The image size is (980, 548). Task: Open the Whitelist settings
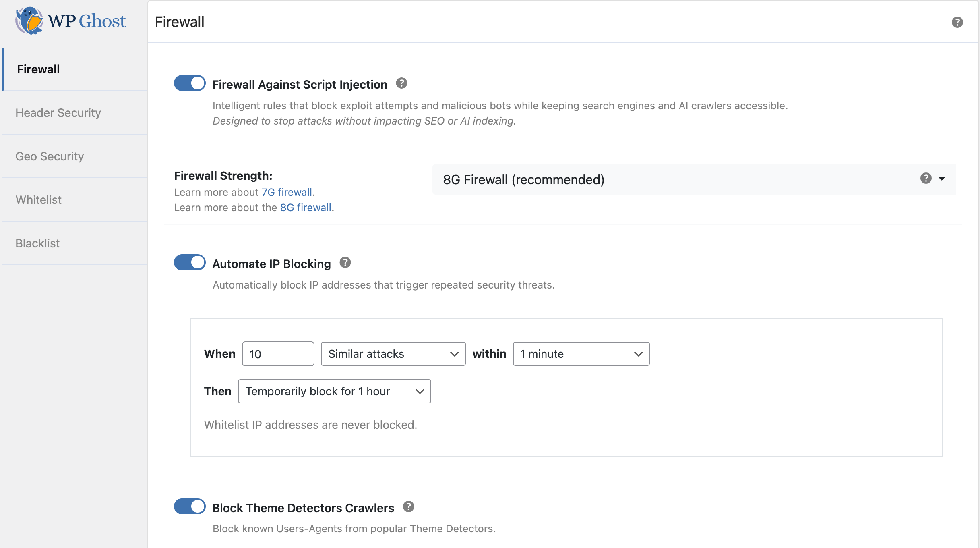(x=38, y=199)
